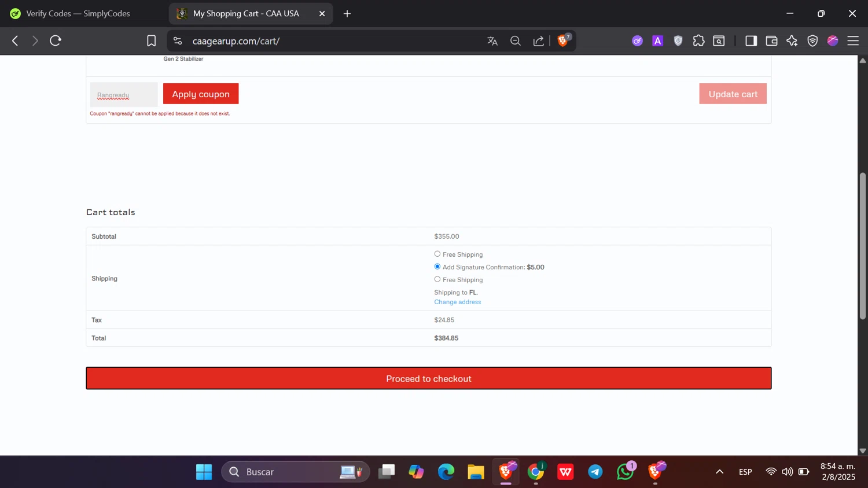Click Apply coupon button
This screenshot has height=488, width=868.
click(x=201, y=94)
